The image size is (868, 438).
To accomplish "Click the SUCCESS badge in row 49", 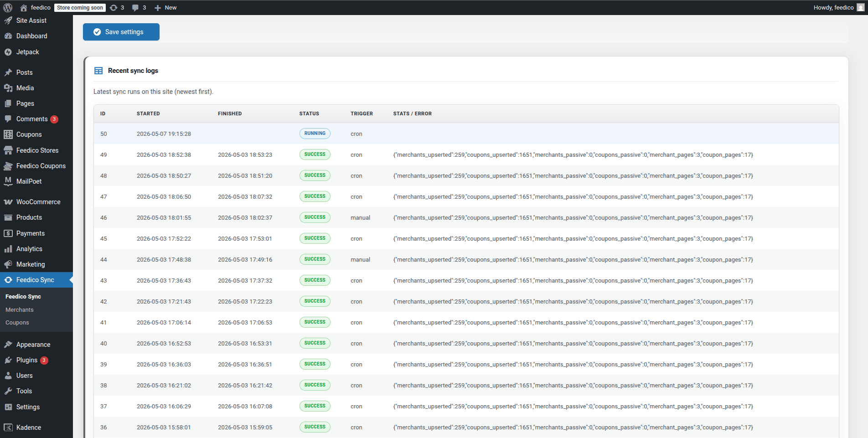I will click(x=315, y=155).
